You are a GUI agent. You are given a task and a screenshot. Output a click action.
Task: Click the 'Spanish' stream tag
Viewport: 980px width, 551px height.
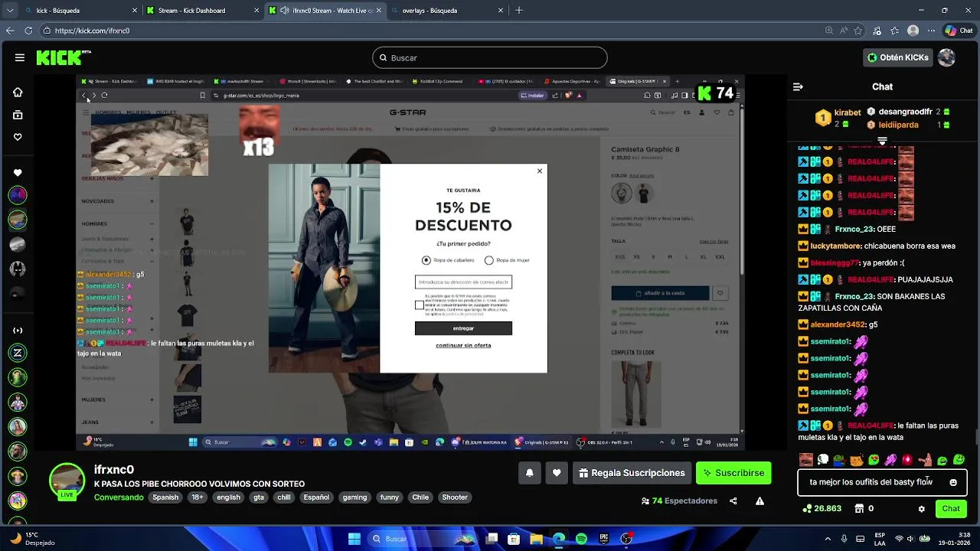[165, 497]
